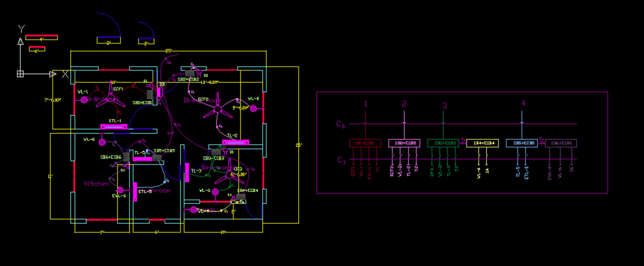Select the Kitchen room label
The image size is (644, 266).
(96, 184)
